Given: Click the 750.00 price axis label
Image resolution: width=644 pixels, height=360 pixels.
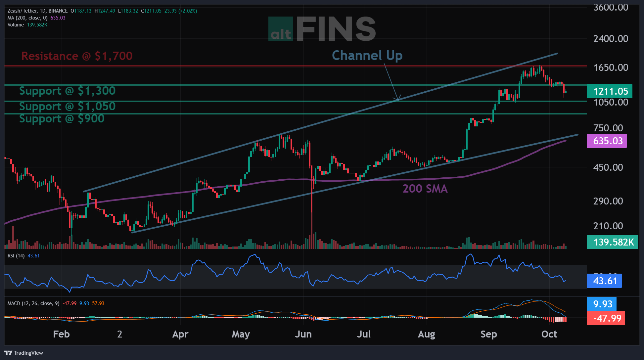Looking at the screenshot, I should [608, 128].
